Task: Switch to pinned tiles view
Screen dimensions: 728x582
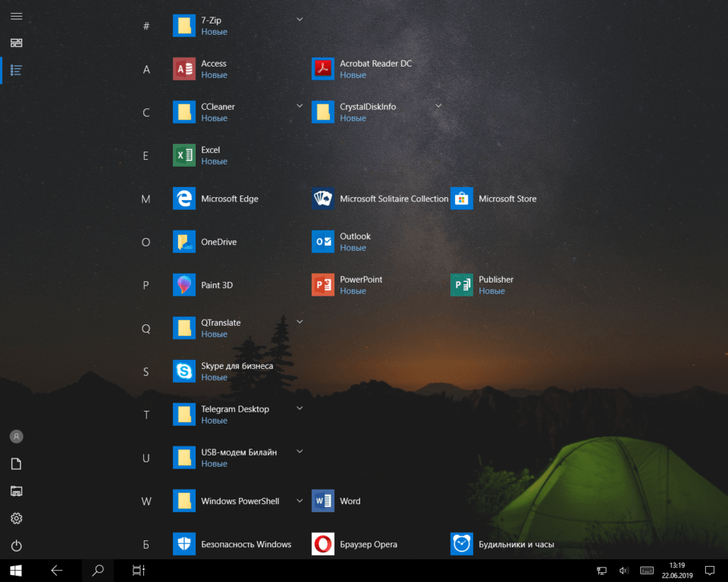Action: point(16,42)
